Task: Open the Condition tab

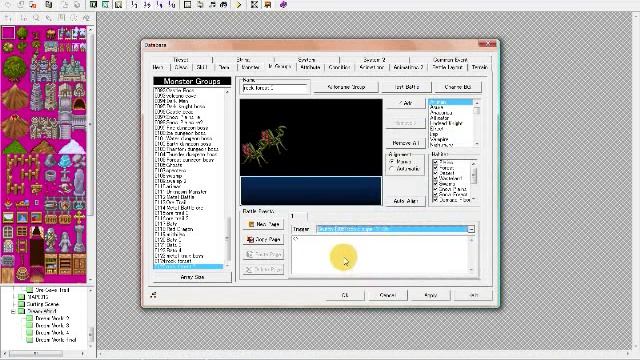Action: [x=339, y=67]
